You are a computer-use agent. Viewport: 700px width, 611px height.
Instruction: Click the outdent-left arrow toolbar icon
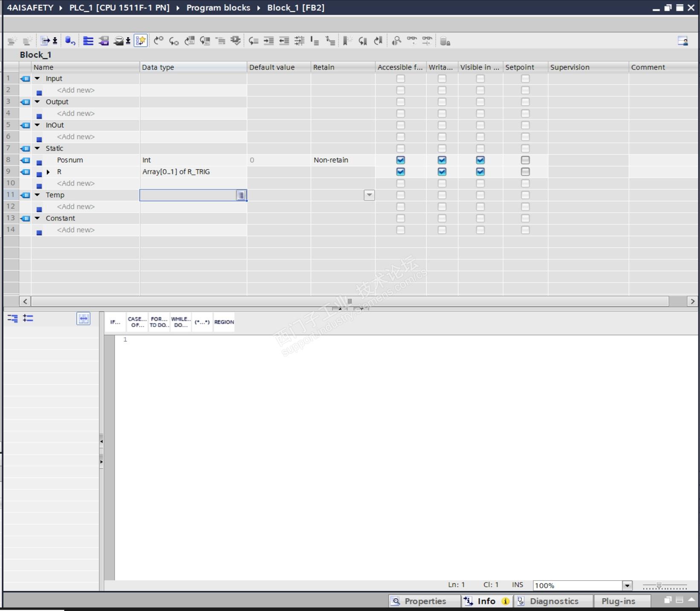[x=284, y=41]
